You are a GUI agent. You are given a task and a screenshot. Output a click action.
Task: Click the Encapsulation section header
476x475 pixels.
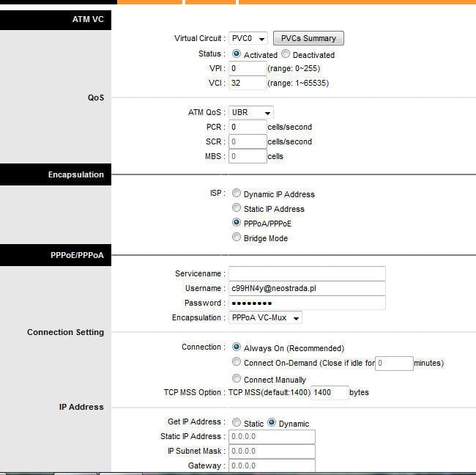pyautogui.click(x=56, y=174)
